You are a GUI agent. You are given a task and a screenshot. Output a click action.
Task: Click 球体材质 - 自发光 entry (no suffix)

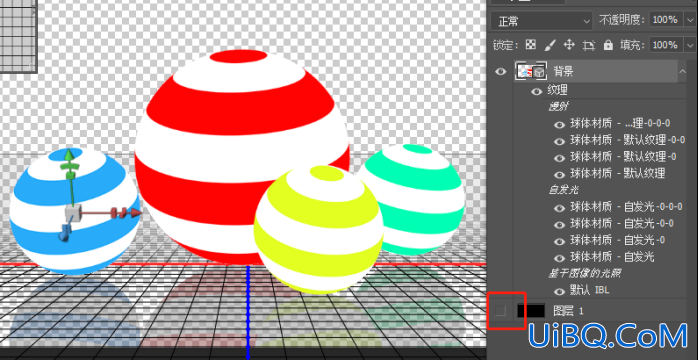(612, 257)
